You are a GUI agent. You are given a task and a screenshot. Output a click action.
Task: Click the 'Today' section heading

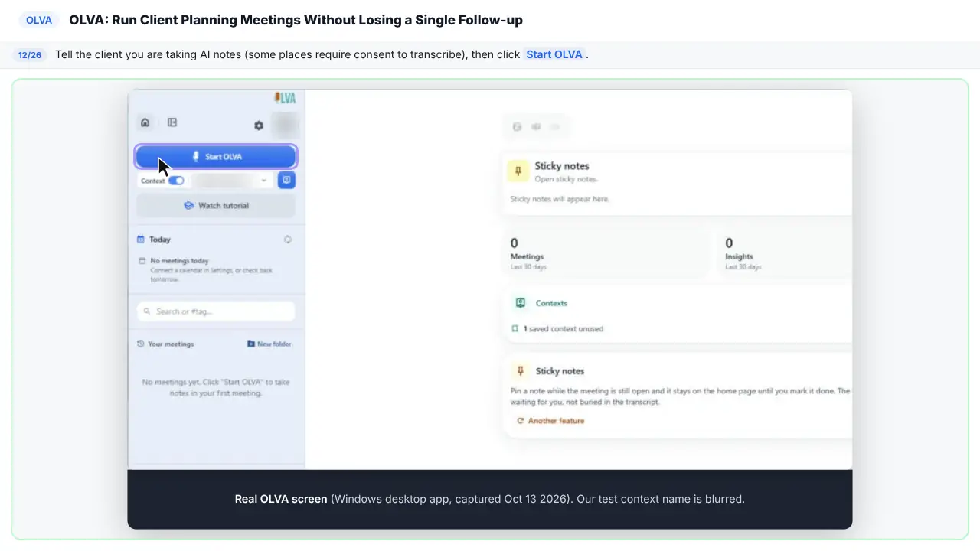(160, 240)
